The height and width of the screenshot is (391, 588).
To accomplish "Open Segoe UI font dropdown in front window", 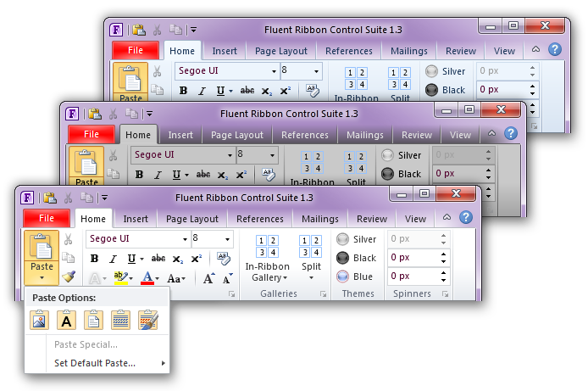I will [x=185, y=239].
